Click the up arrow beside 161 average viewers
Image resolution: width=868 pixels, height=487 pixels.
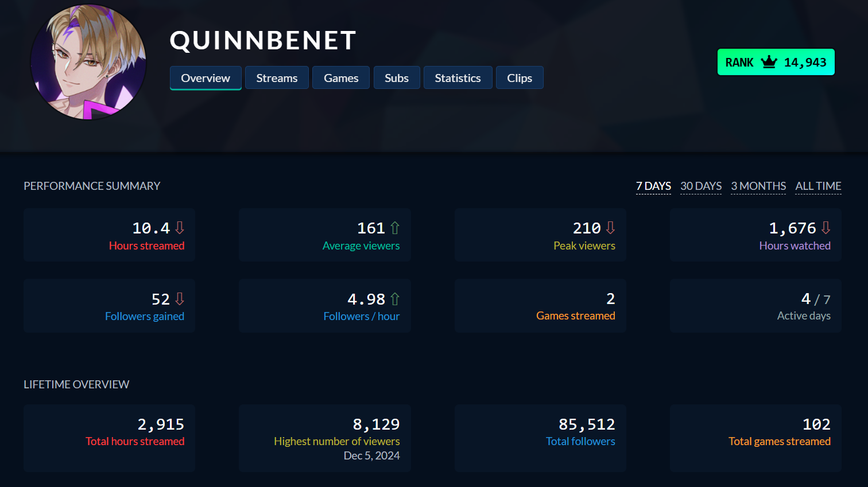tap(395, 228)
